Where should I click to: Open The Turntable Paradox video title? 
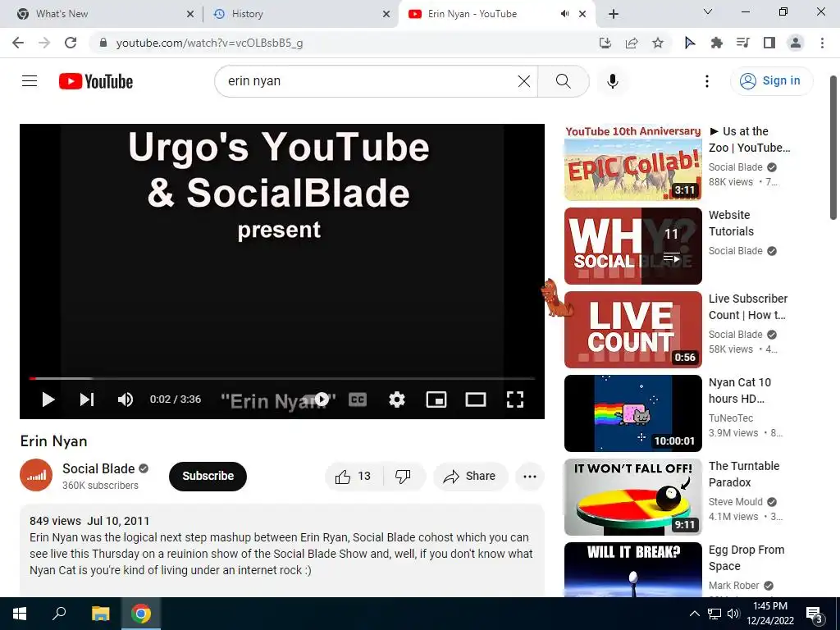(x=744, y=474)
